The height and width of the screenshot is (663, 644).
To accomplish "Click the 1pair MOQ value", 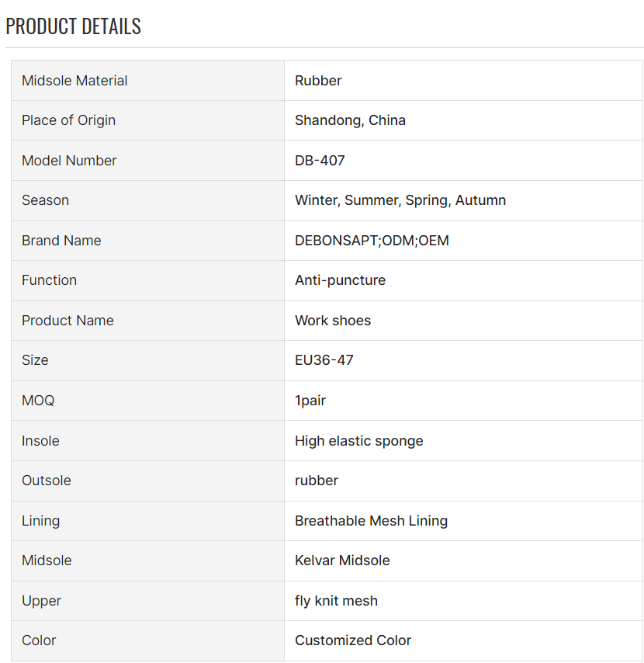I will pyautogui.click(x=310, y=401).
